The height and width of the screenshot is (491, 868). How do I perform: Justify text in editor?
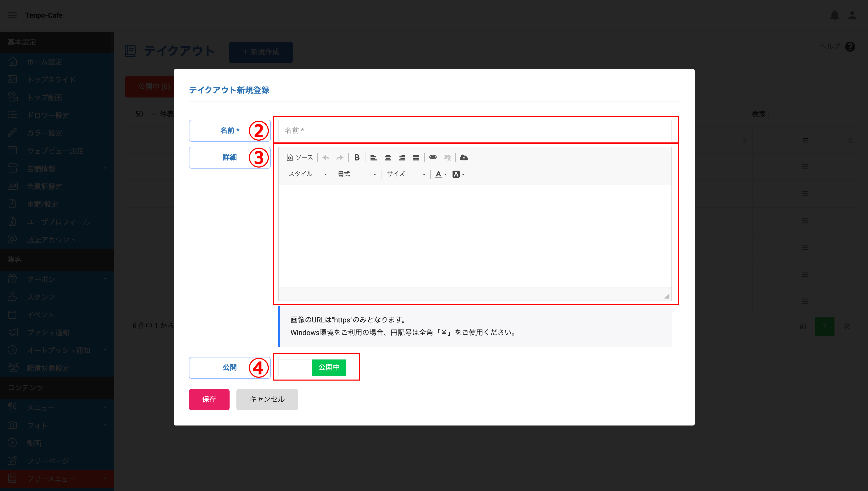tap(416, 157)
